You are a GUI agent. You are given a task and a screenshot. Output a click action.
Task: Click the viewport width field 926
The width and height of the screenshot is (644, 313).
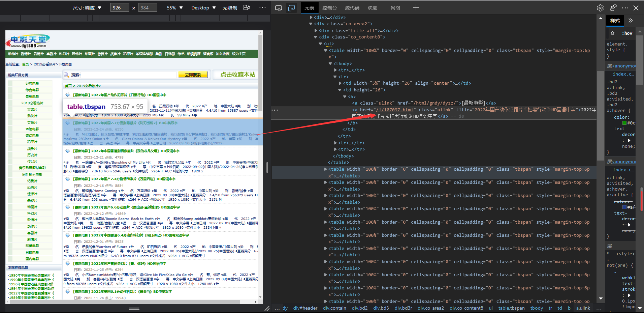(120, 8)
